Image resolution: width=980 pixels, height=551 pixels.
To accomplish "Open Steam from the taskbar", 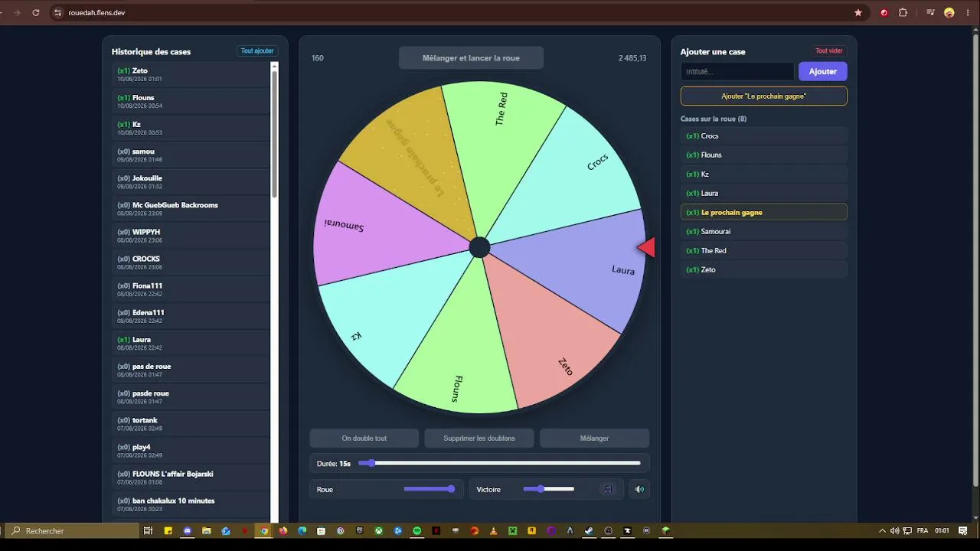I will 589,531.
